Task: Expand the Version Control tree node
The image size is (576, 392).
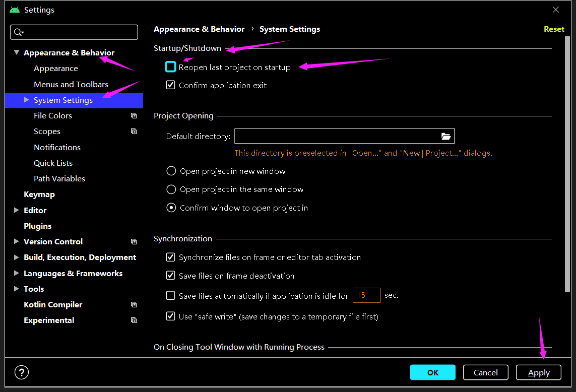Action: click(x=17, y=241)
